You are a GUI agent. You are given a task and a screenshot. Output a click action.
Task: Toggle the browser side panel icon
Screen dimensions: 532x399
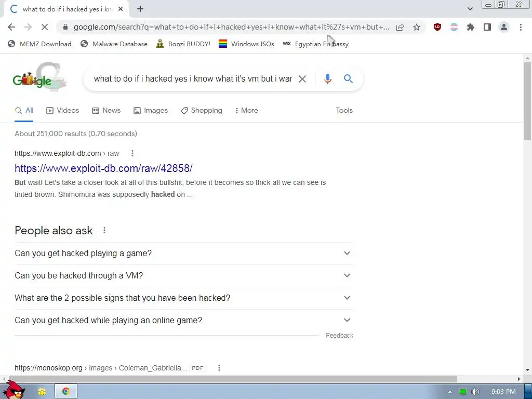487,27
